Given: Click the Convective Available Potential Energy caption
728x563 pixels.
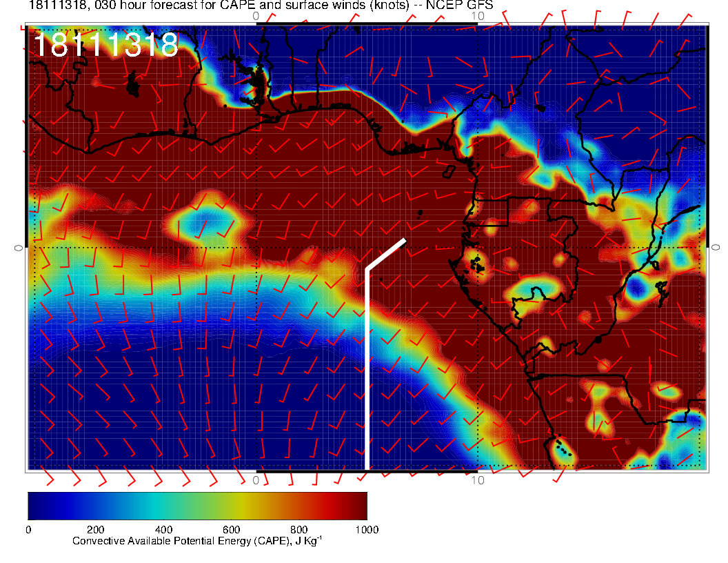Looking at the screenshot, I should tap(197, 542).
